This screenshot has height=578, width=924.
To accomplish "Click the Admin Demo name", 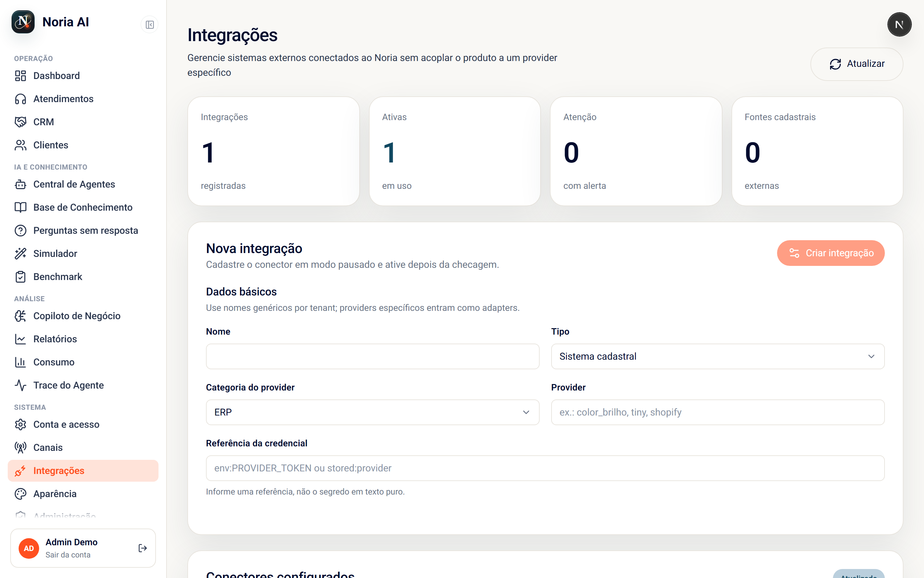I will (x=72, y=542).
